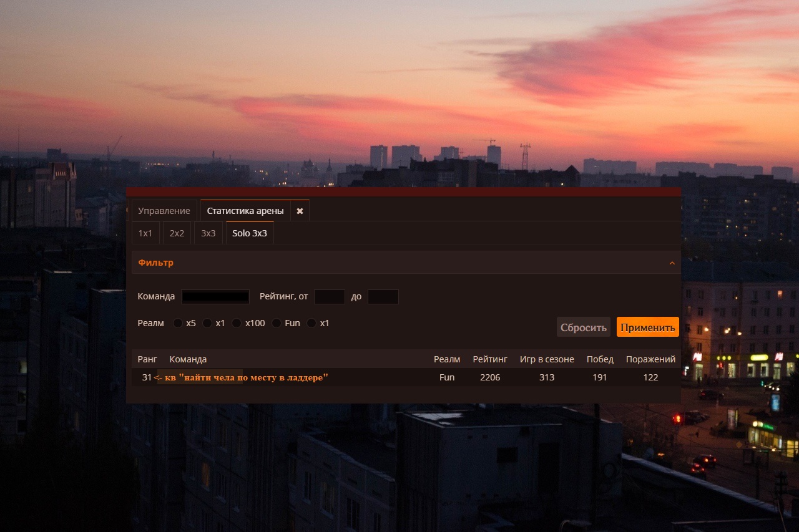Viewport: 799px width, 532px height.
Task: Close the Статистика арены tab with the ✖ icon
Action: (300, 211)
